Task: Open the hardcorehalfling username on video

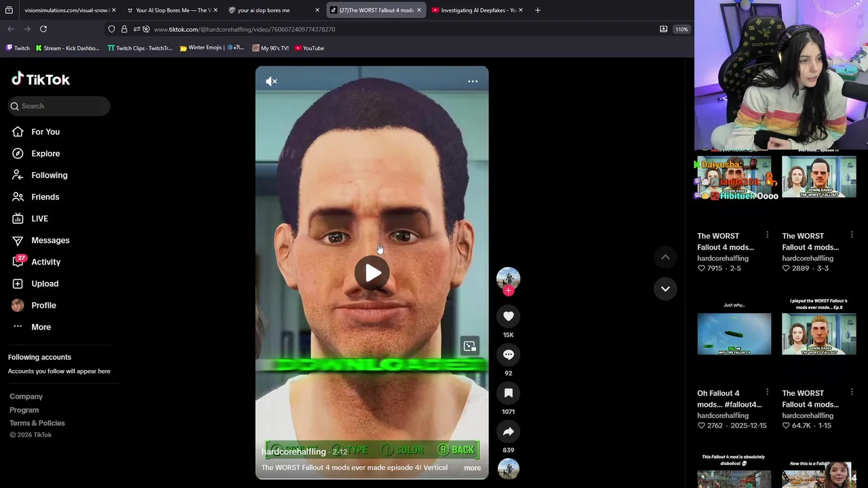Action: [x=294, y=452]
